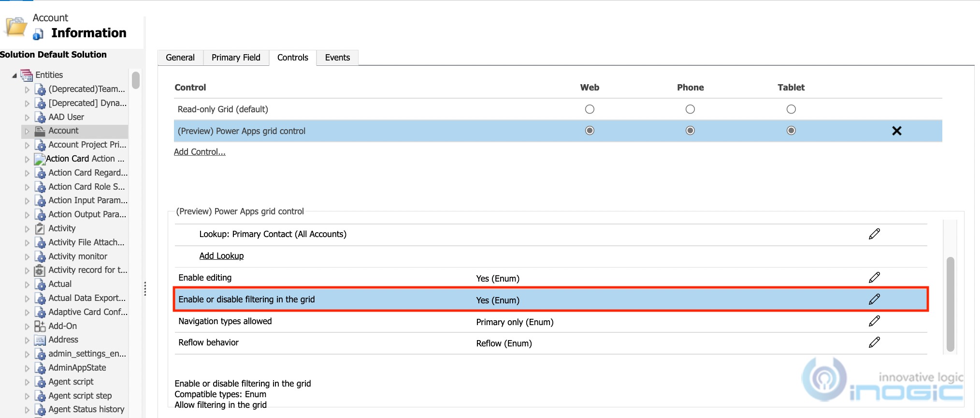The image size is (980, 418).
Task: Select the Activity File Attach... tree item
Action: 86,242
